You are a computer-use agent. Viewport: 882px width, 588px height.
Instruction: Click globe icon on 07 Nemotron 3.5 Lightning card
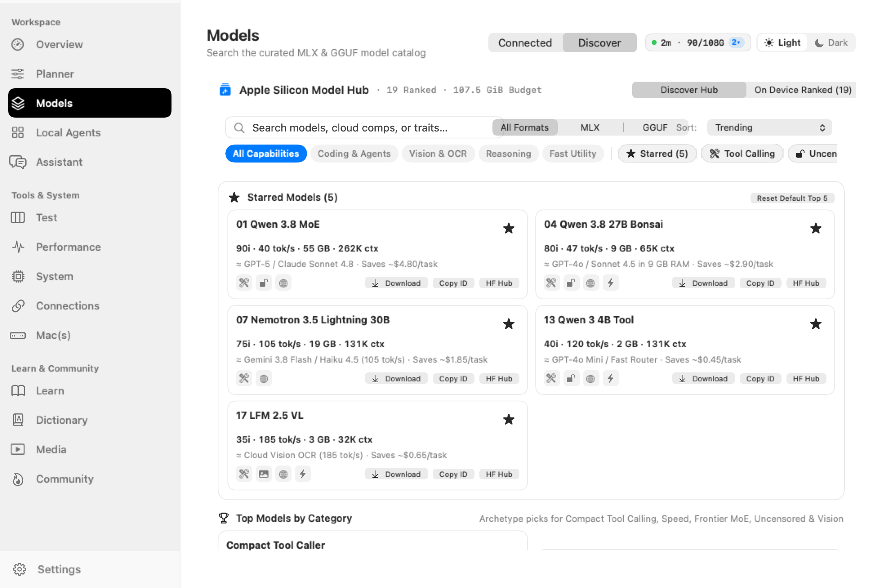click(x=264, y=379)
